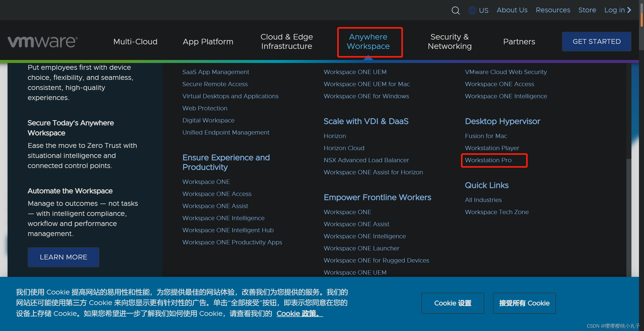This screenshot has width=644, height=331.
Task: Click Automate the Workspace heading
Action: [x=70, y=191]
